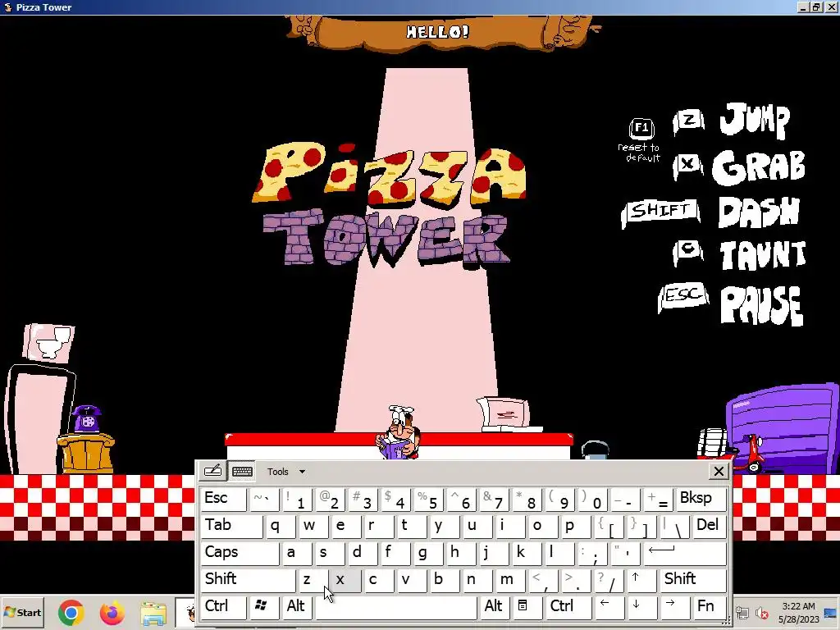
Task: Tap the number 0 key
Action: (x=592, y=499)
